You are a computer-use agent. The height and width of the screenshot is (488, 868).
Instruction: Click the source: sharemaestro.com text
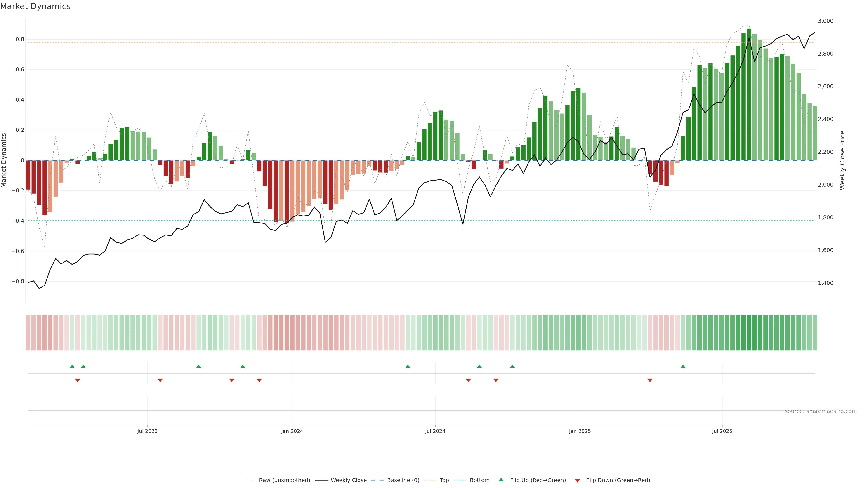821,411
